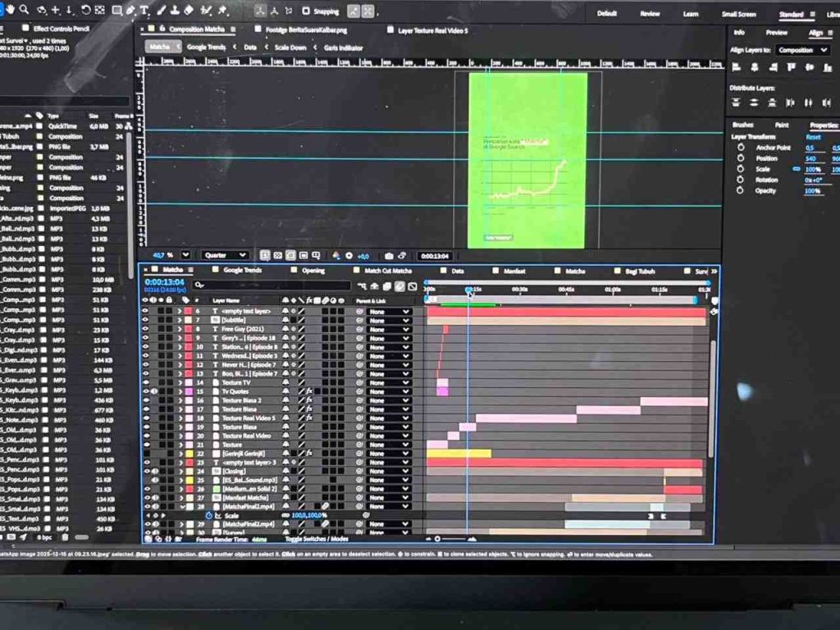Enable the Snapping checkbox
The width and height of the screenshot is (840, 630).
(x=306, y=11)
